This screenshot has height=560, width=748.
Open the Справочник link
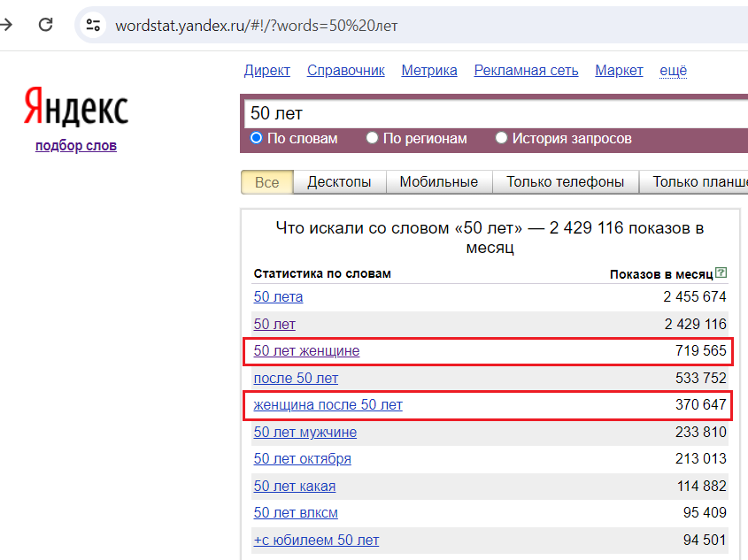coord(346,71)
